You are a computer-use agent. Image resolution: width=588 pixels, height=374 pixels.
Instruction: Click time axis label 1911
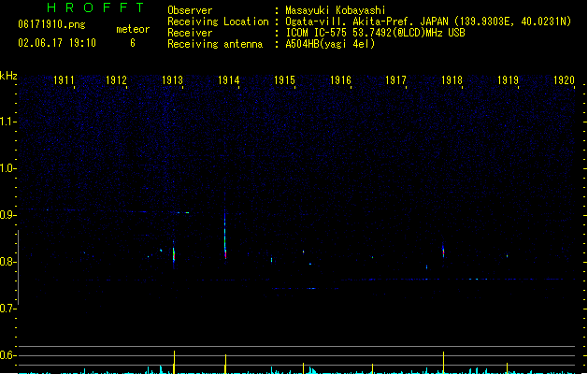[x=64, y=80]
